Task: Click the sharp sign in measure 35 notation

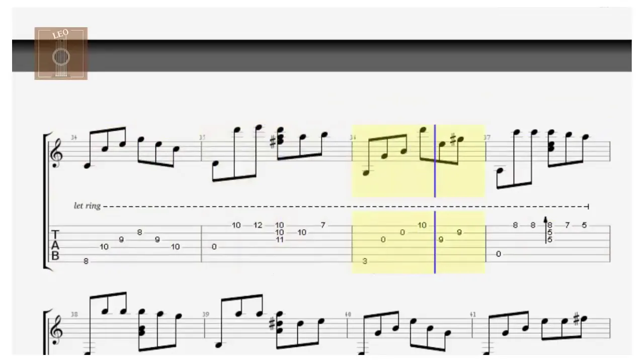Action: click(273, 142)
